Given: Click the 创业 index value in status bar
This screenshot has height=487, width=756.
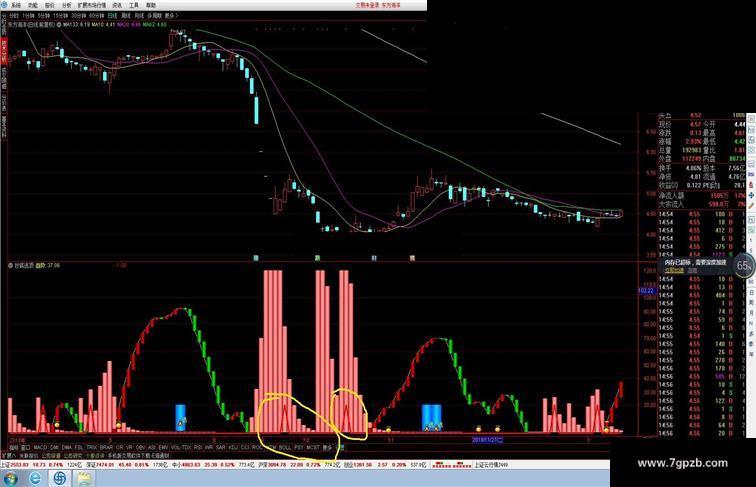Looking at the screenshot, I should (x=363, y=465).
